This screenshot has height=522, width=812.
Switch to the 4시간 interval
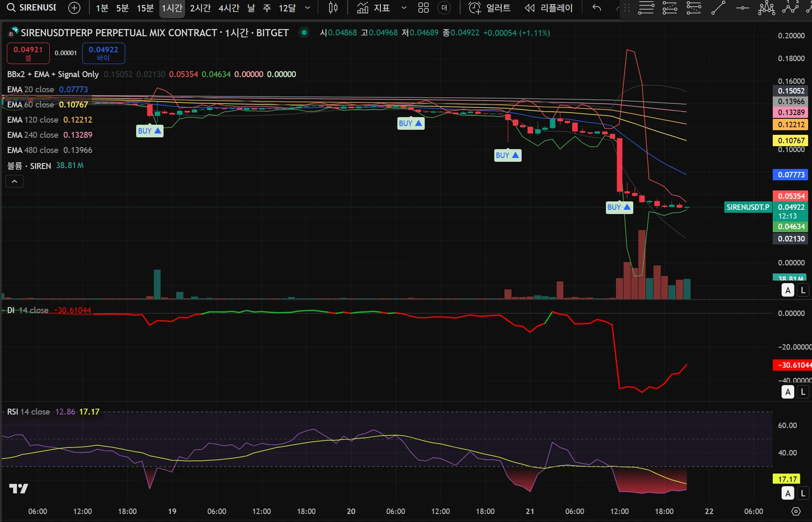tap(229, 8)
